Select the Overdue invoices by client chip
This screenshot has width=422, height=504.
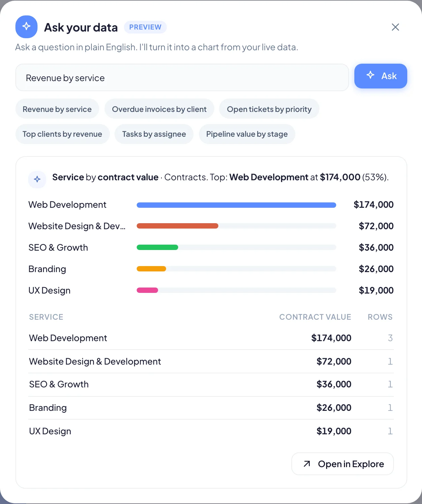159,109
